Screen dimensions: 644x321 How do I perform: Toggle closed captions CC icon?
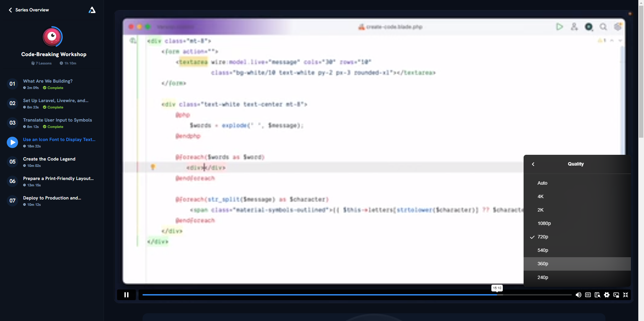tap(588, 295)
